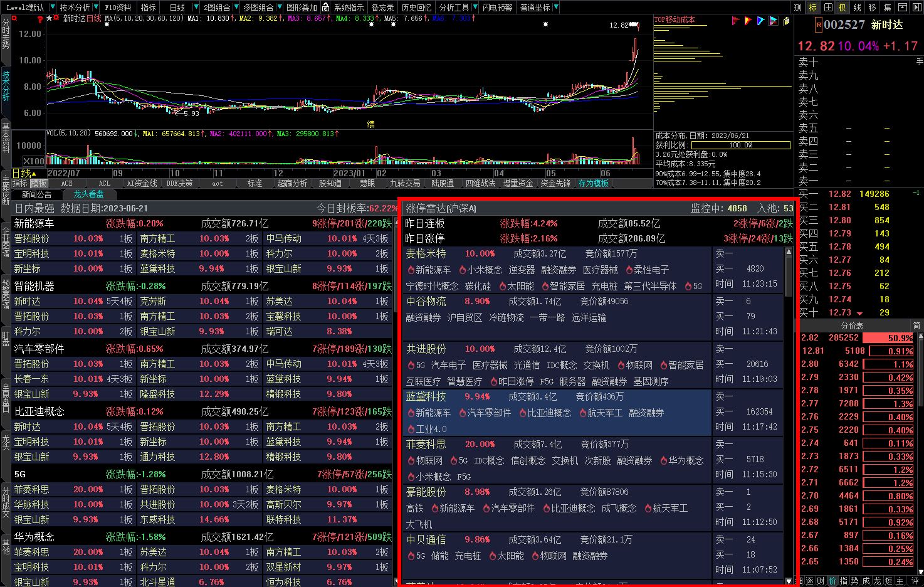Click the red question mark help icon

click(40, 19)
